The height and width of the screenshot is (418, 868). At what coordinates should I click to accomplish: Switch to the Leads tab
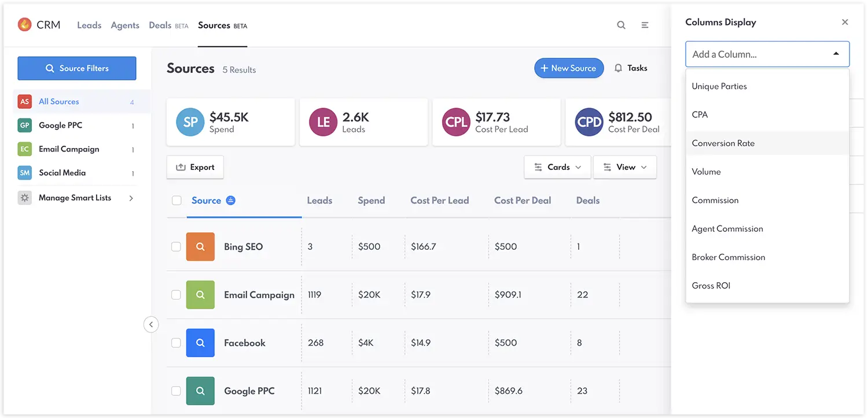[89, 25]
